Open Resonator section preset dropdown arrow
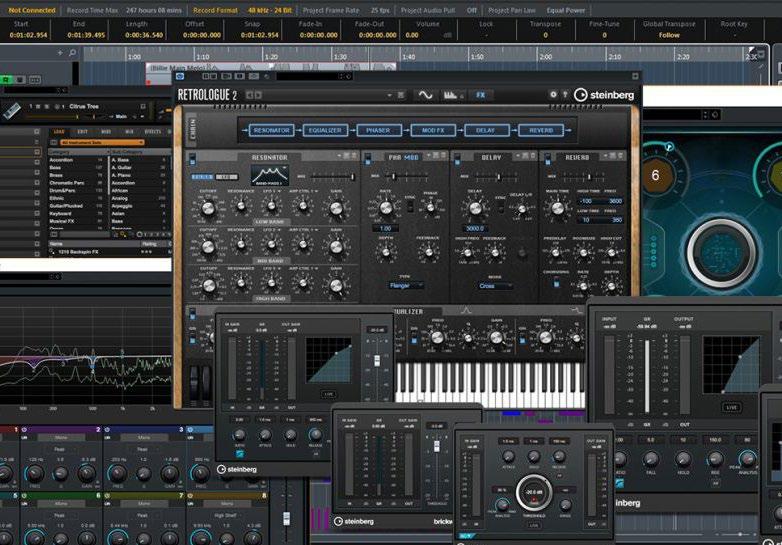Screen dimensions: 782x545 pyautogui.click(x=339, y=157)
